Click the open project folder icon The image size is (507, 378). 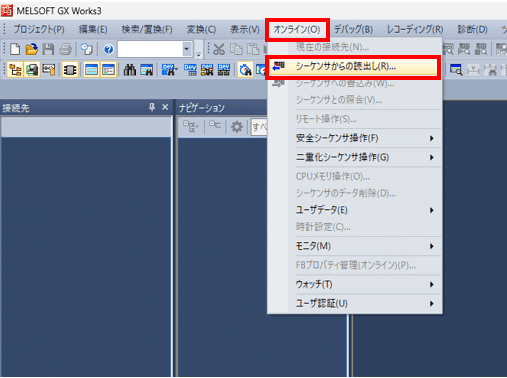coord(32,50)
